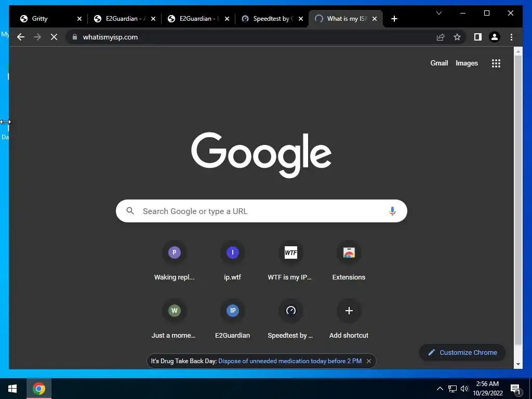Click the forward navigation arrow
This screenshot has width=532, height=399.
(x=37, y=37)
